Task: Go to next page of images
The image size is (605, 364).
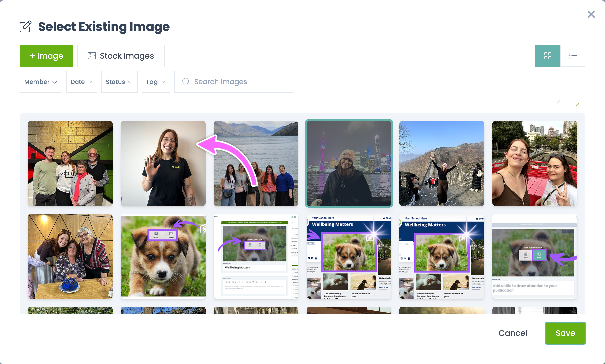Action: (578, 103)
